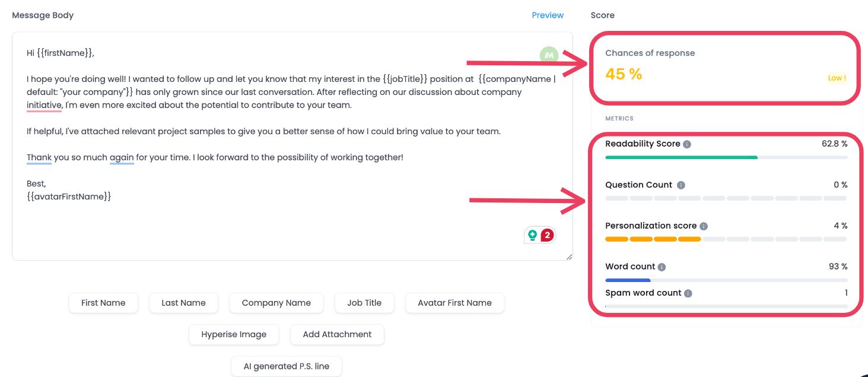The height and width of the screenshot is (377, 868).
Task: View the Word count info icon
Action: click(662, 267)
